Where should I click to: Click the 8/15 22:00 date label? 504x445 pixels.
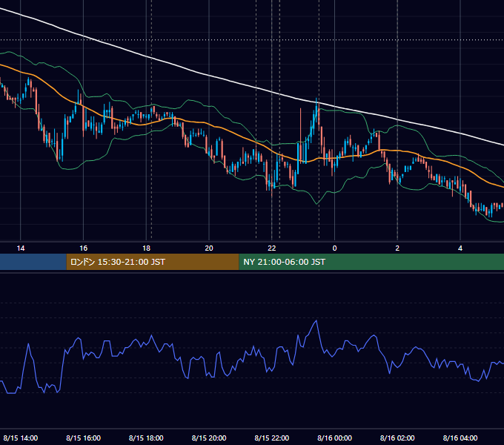click(x=272, y=438)
